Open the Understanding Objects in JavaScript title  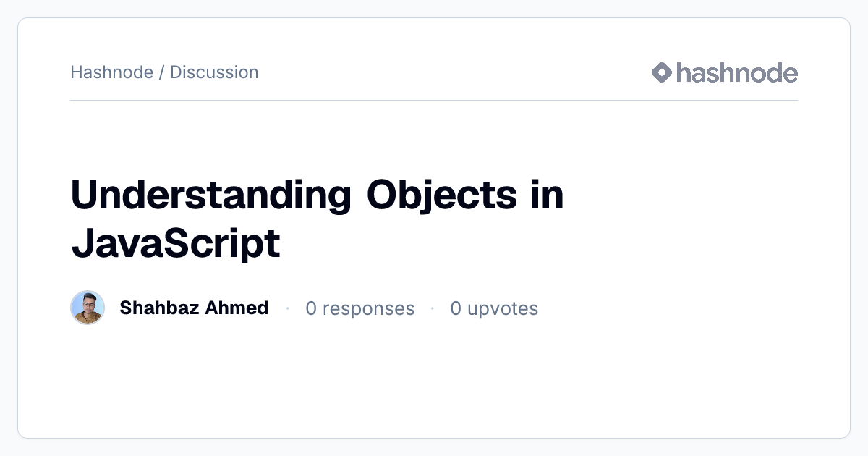pyautogui.click(x=317, y=219)
